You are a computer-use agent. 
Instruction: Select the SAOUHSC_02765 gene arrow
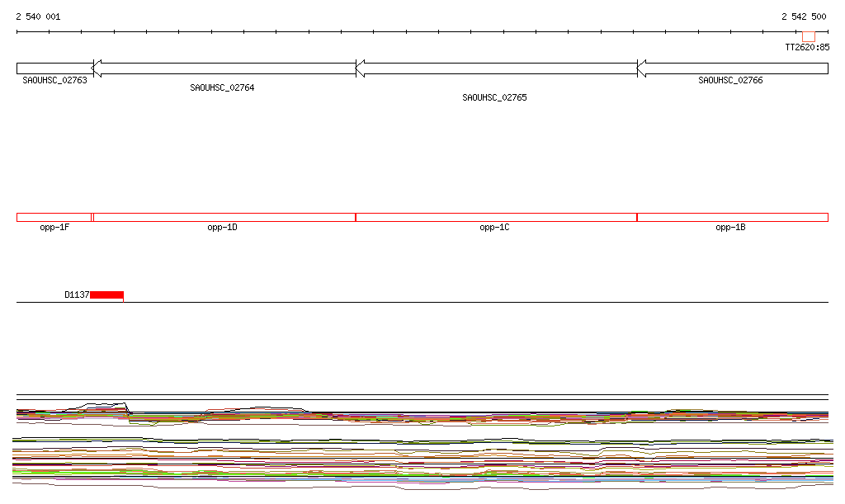(496, 68)
